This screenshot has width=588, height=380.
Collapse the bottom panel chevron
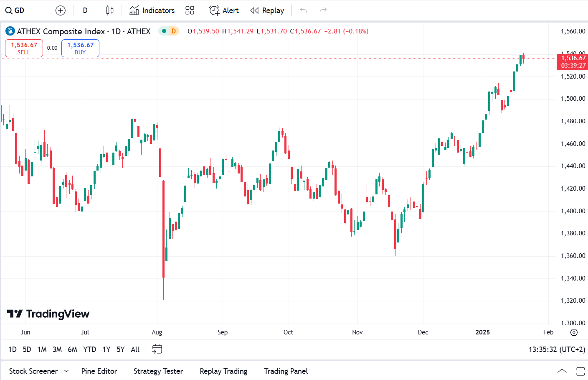[x=562, y=371]
